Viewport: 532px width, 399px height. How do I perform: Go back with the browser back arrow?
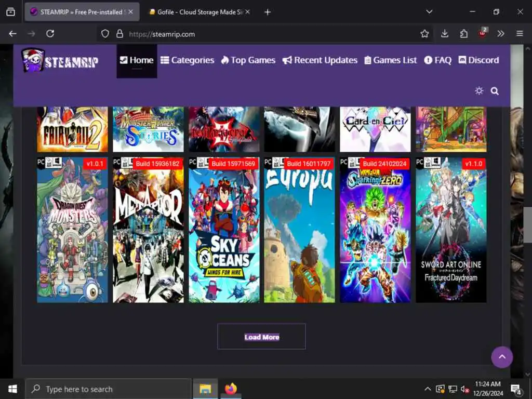coord(12,34)
